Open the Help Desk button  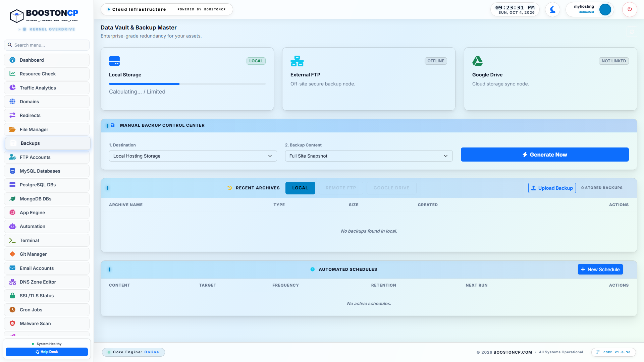pos(47,352)
